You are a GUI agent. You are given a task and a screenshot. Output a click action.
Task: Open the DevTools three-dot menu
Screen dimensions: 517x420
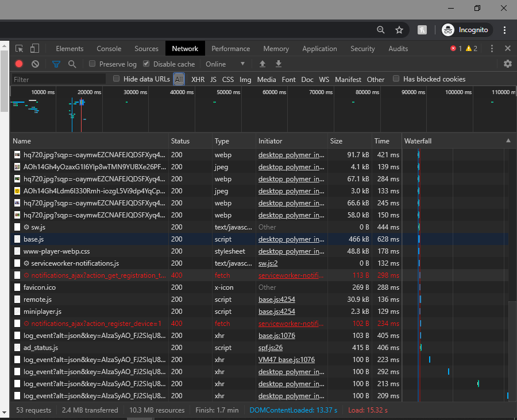492,49
